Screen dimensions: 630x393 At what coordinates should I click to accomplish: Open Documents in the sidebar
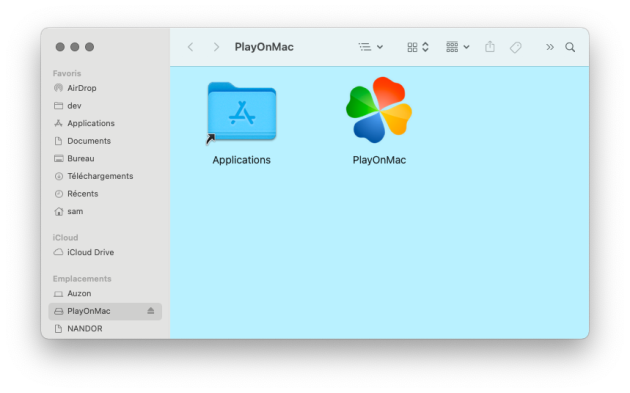[x=105, y=141]
